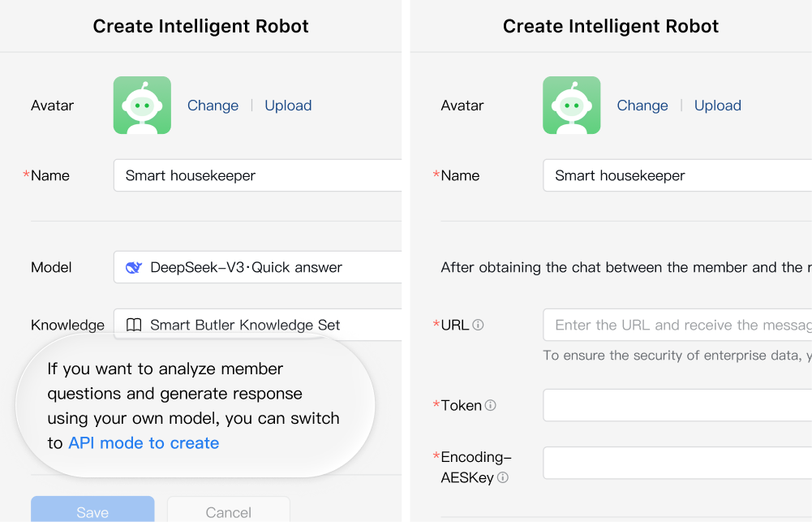Screen dimensions: 812x522
Task: Click Upload avatar link in left panel
Action: click(288, 106)
